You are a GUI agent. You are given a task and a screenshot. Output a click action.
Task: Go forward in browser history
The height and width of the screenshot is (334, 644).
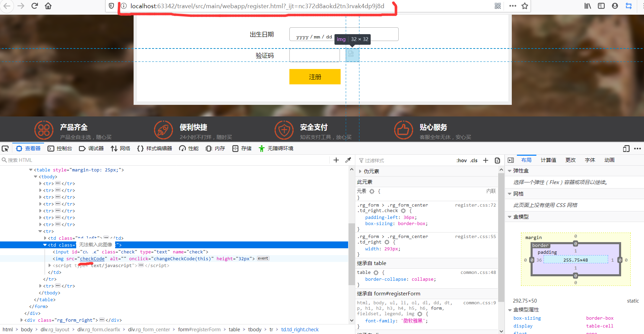tap(21, 6)
